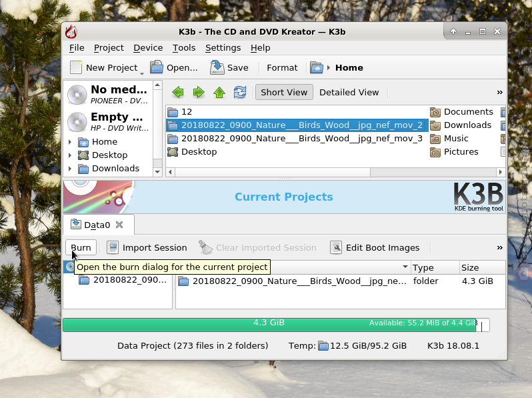Image resolution: width=532 pixels, height=398 pixels.
Task: Click the sidebar scrollbar down arrow
Action: tap(157, 172)
